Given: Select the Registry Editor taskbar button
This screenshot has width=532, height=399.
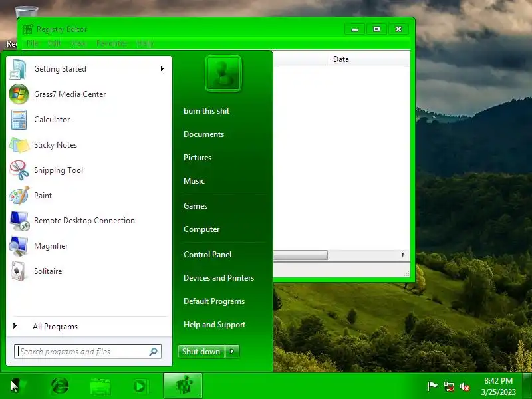Looking at the screenshot, I should pyautogui.click(x=183, y=386).
